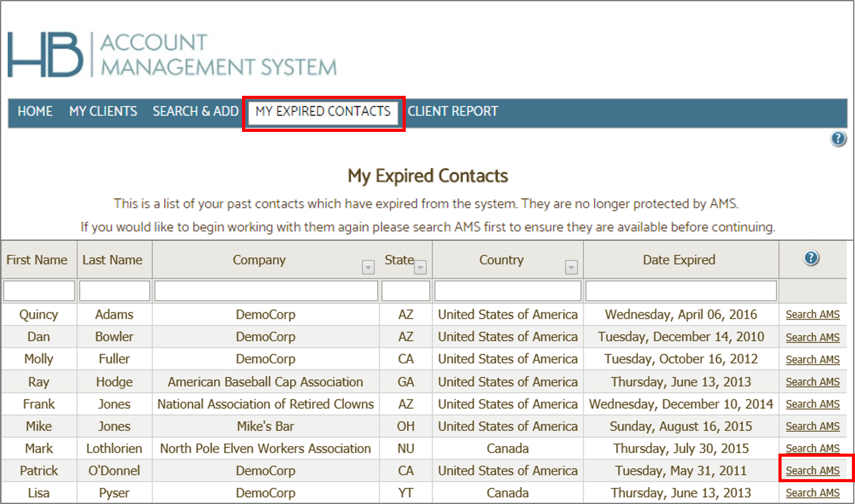The height and width of the screenshot is (504, 855).
Task: Expand the Country column filter dropdown
Action: pos(571,266)
